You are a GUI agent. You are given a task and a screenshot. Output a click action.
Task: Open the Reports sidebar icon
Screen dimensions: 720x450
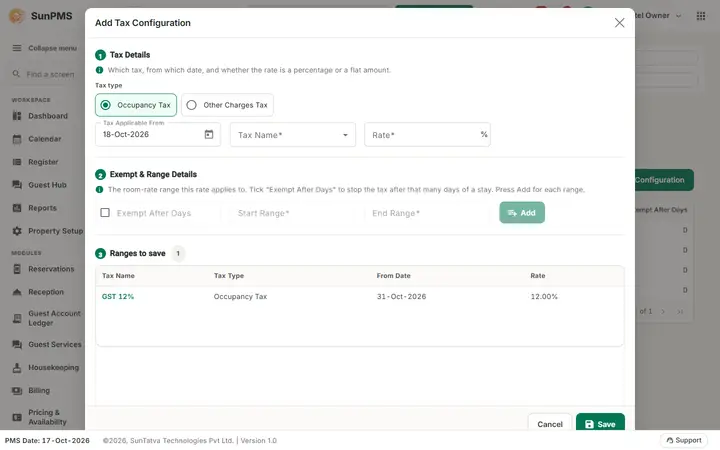[17, 208]
